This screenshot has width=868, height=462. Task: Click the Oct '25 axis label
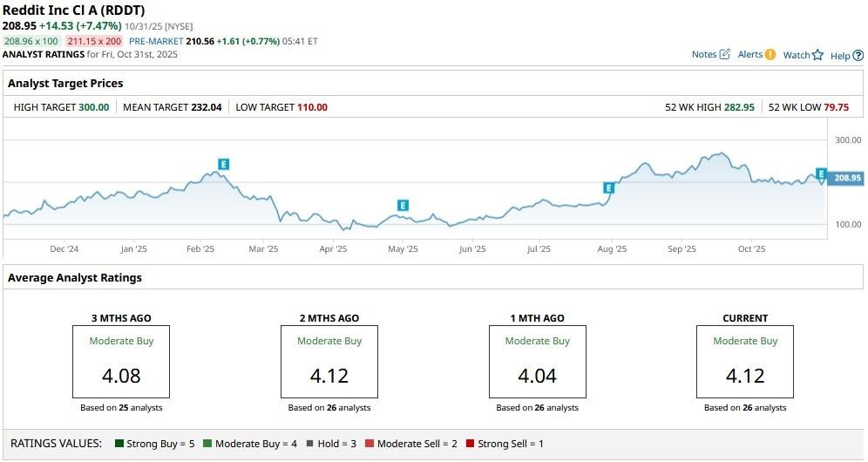(752, 249)
